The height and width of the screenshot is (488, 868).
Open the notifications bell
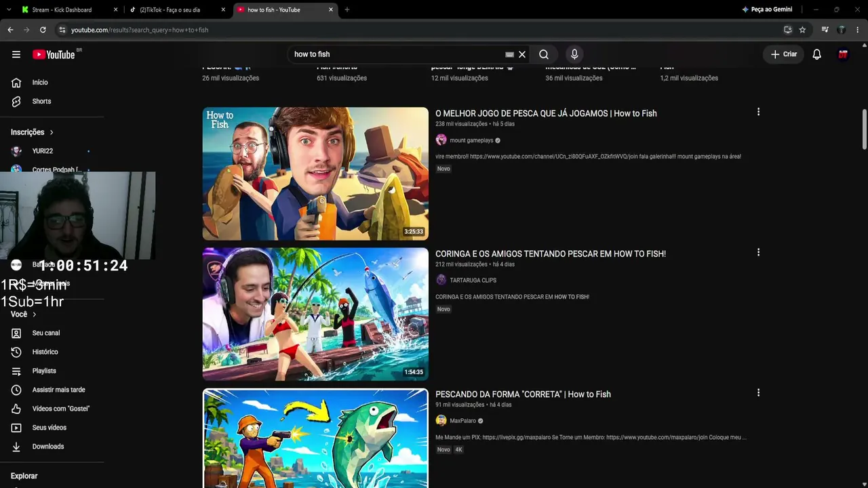point(817,54)
